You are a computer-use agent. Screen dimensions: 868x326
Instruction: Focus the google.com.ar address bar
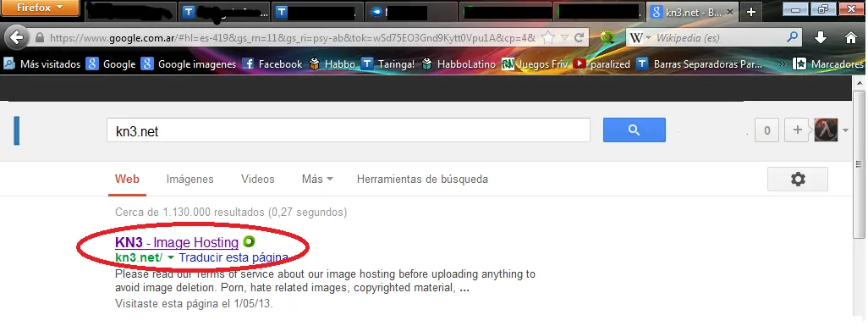pos(292,38)
